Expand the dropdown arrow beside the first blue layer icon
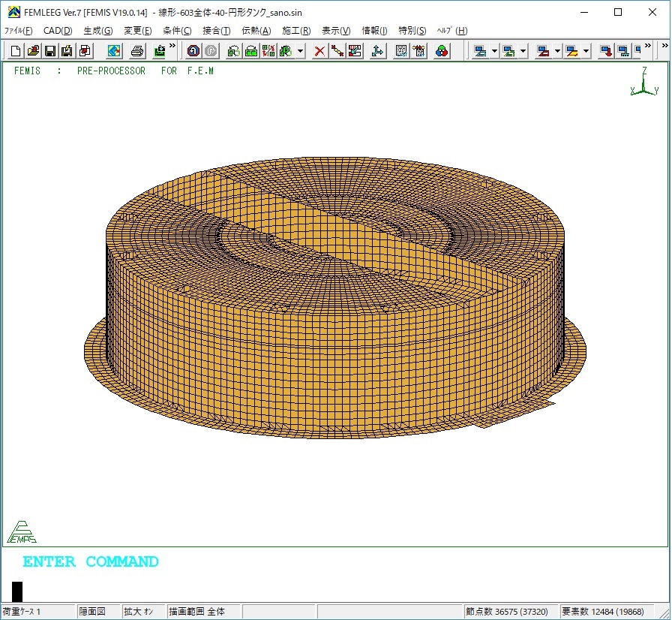Screen dimensions: 672x620 point(494,51)
